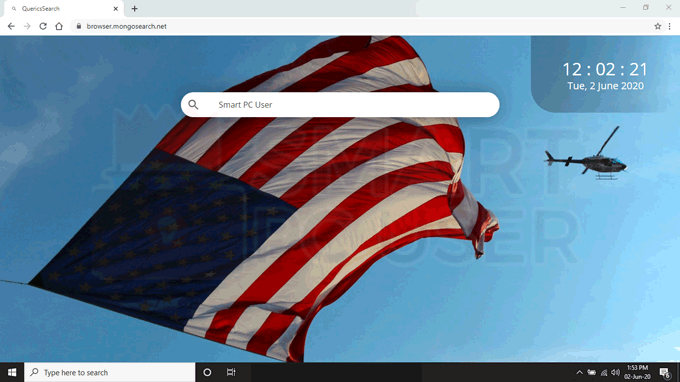The width and height of the screenshot is (680, 382).
Task: Open Task View on the taskbar
Action: pyautogui.click(x=231, y=372)
